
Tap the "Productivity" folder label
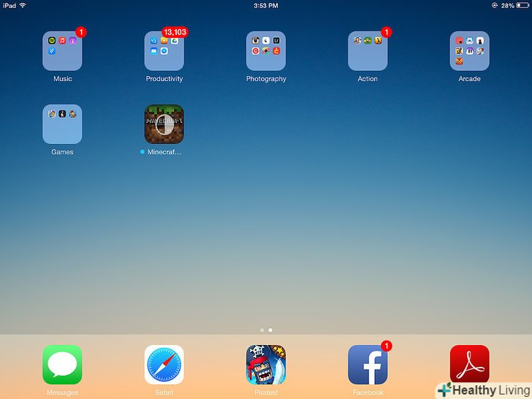[x=164, y=79]
